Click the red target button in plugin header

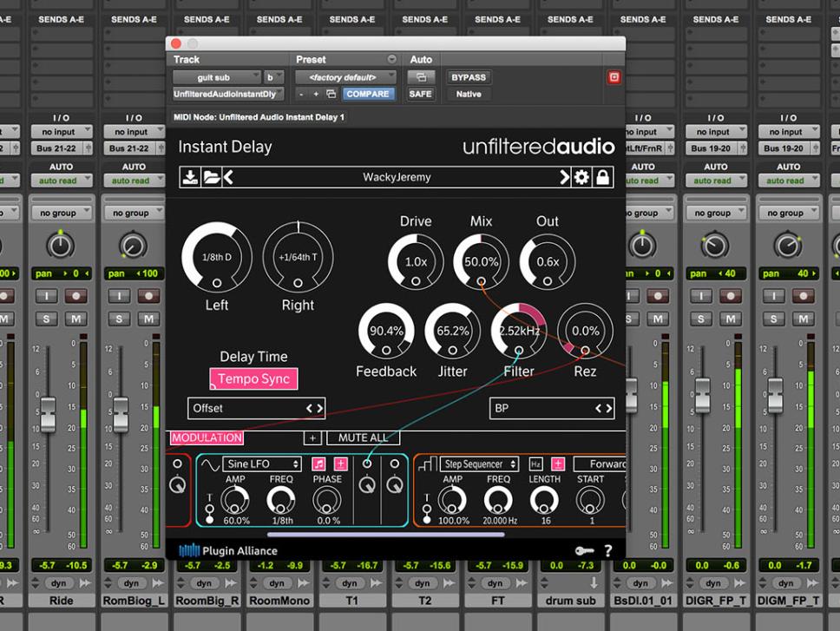pos(614,77)
